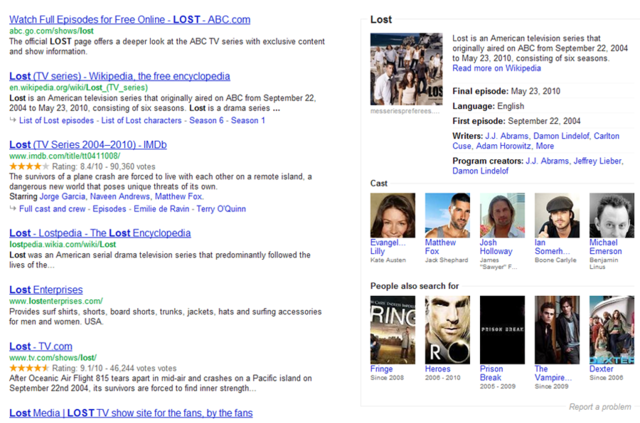Click the abc.go.com/shows/lost URL
This screenshot has width=640, height=423.
51,31
